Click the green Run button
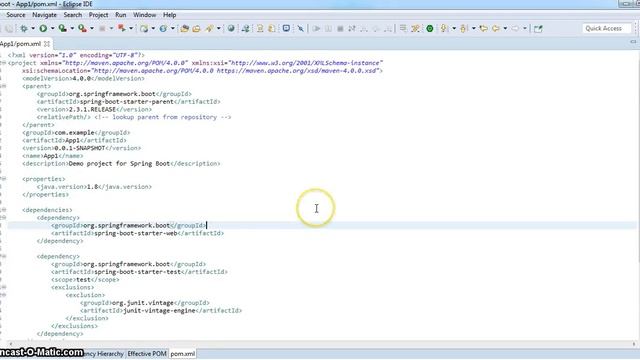The image size is (640, 360). pyautogui.click(x=43, y=29)
